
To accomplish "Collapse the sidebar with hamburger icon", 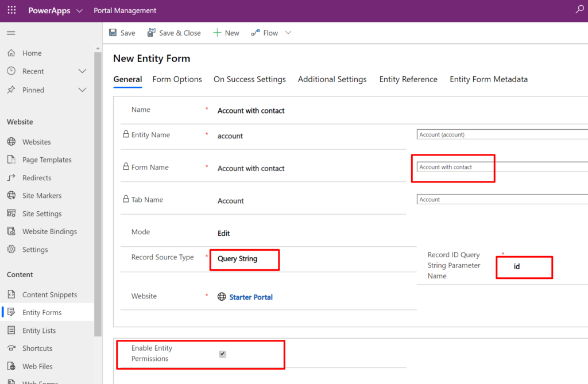I will click(x=11, y=33).
